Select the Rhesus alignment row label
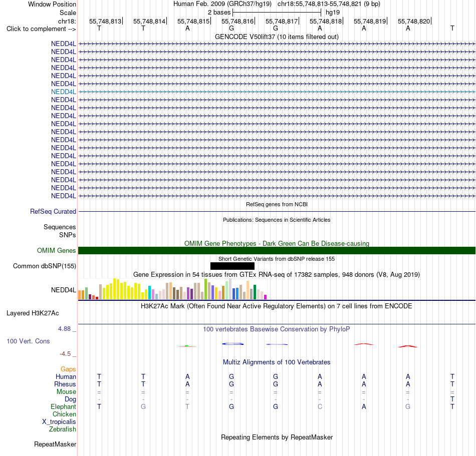476x456 pixels. (65, 384)
